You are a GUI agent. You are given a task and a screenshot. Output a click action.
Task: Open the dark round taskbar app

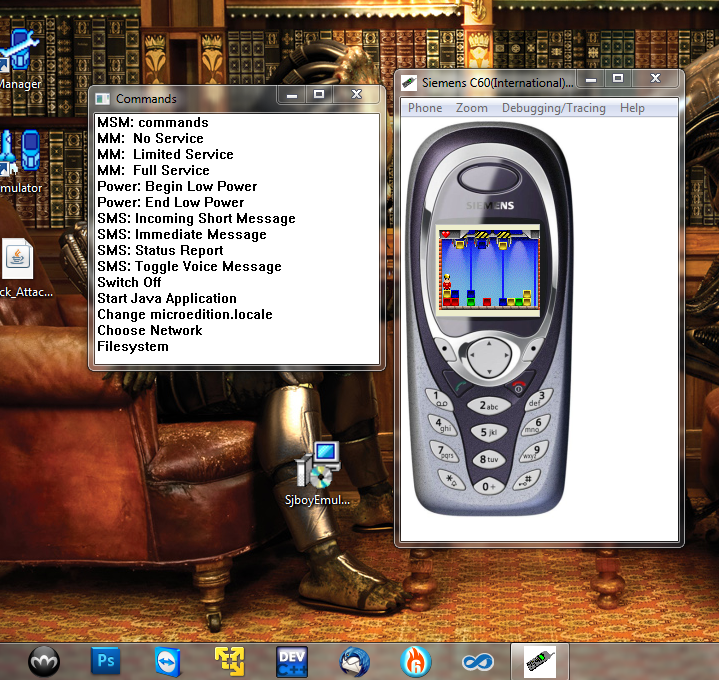(44, 662)
